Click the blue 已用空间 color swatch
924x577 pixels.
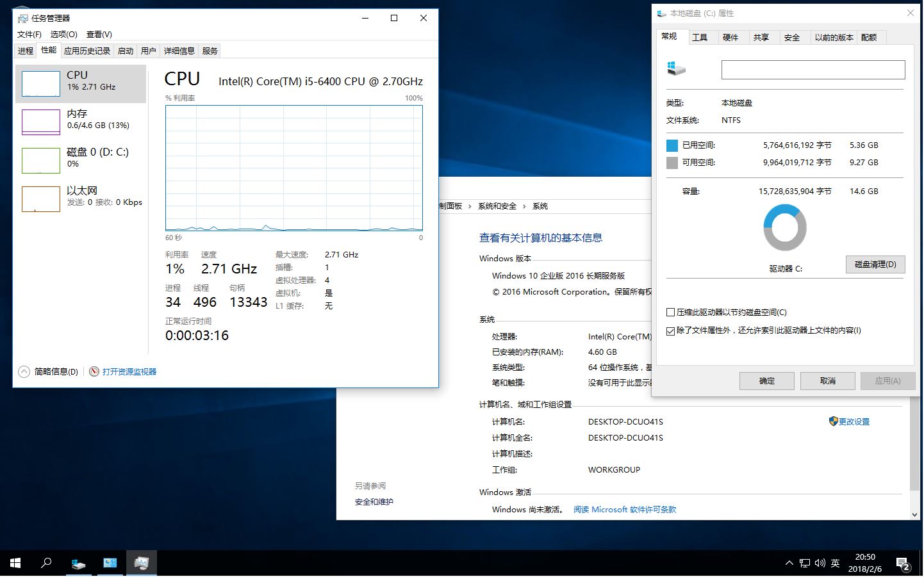pos(672,145)
